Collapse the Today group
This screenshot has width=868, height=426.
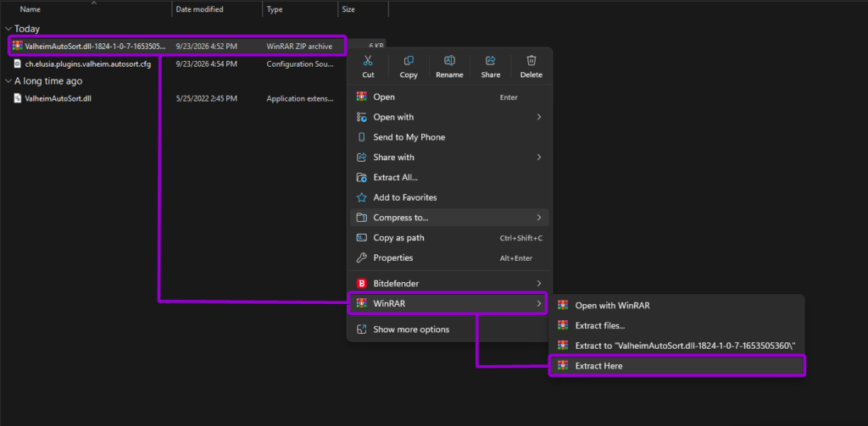click(8, 29)
